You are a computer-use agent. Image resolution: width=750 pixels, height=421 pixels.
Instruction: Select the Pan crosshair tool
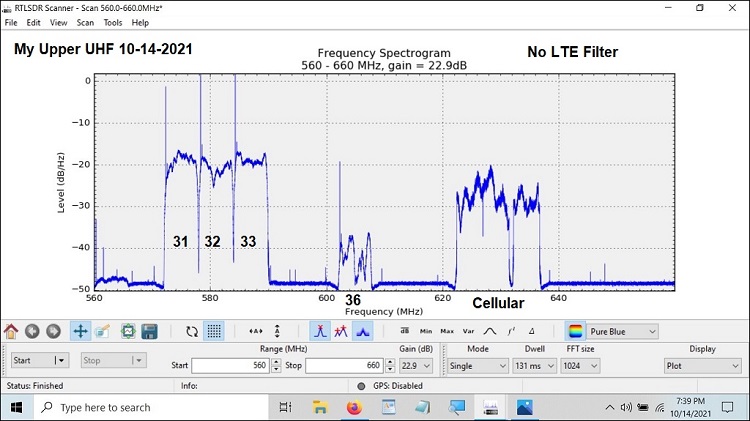tap(80, 331)
